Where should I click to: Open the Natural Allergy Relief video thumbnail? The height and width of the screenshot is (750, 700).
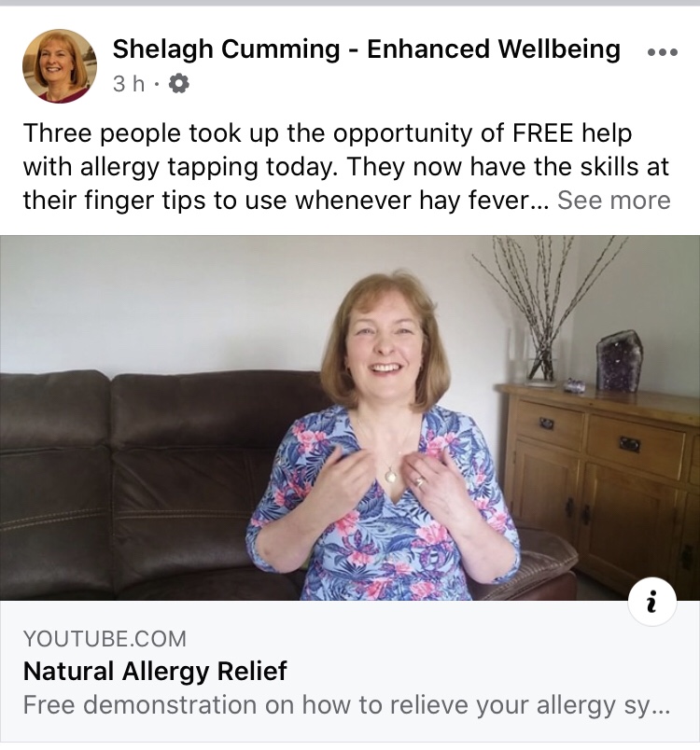click(x=350, y=418)
